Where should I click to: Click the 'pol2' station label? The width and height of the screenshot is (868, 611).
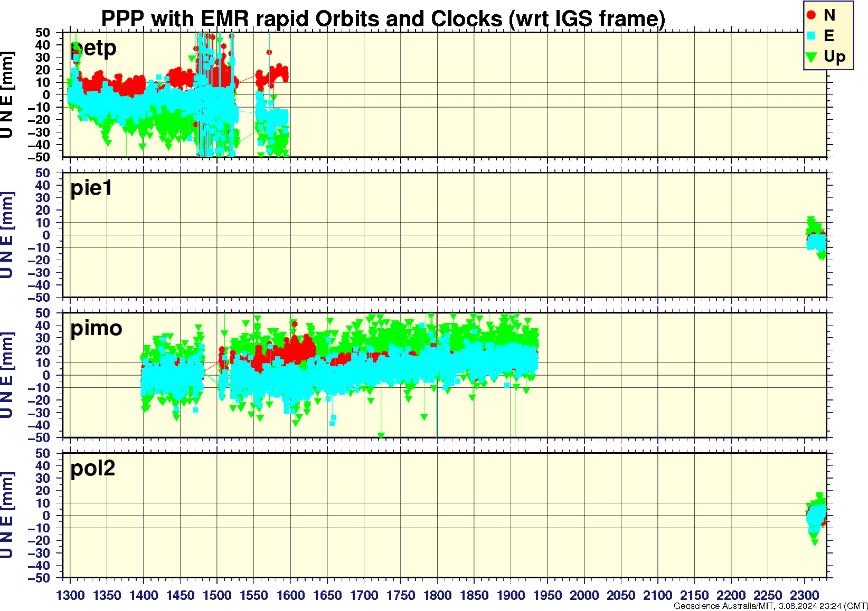[92, 468]
